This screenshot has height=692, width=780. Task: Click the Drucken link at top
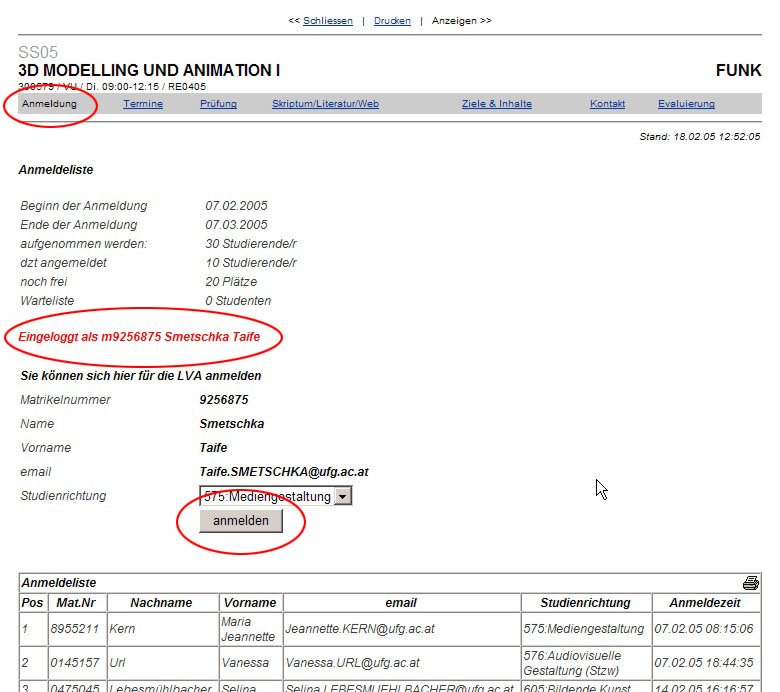tap(392, 21)
